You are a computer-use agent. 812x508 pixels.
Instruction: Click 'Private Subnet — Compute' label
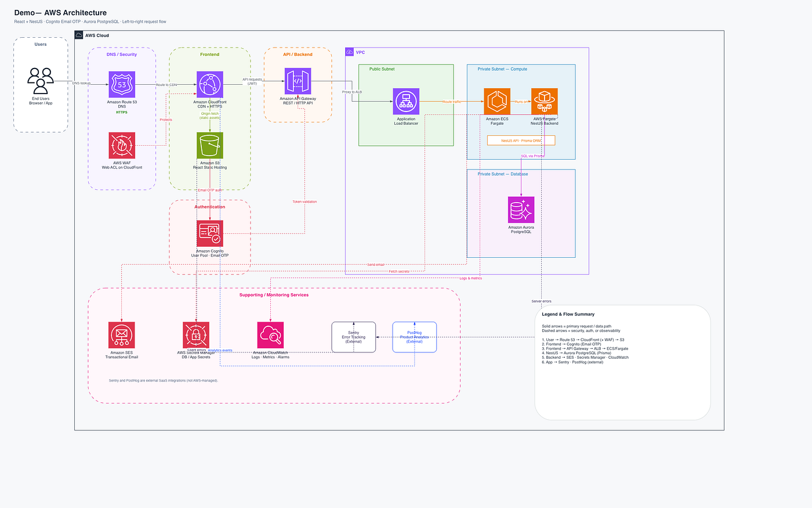click(x=502, y=69)
